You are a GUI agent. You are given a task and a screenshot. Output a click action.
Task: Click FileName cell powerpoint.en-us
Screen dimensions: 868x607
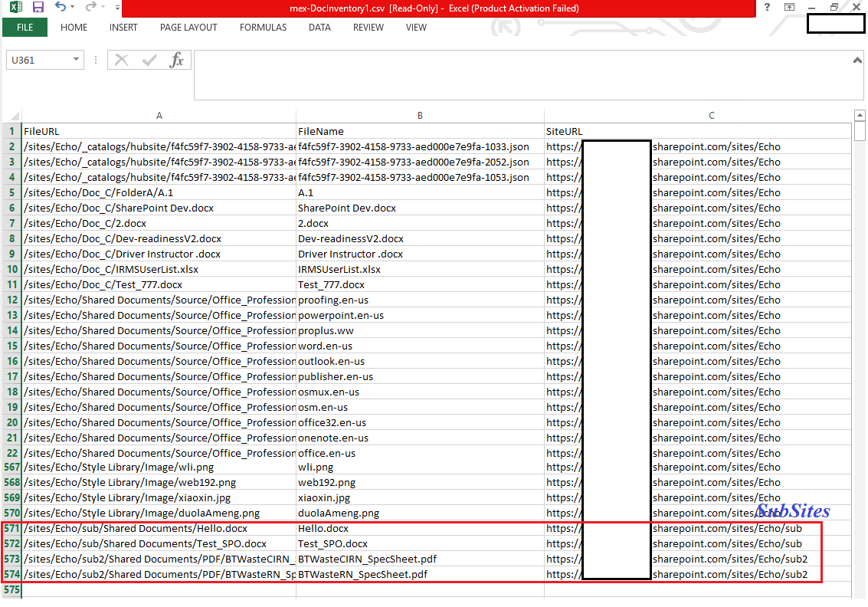tap(420, 315)
